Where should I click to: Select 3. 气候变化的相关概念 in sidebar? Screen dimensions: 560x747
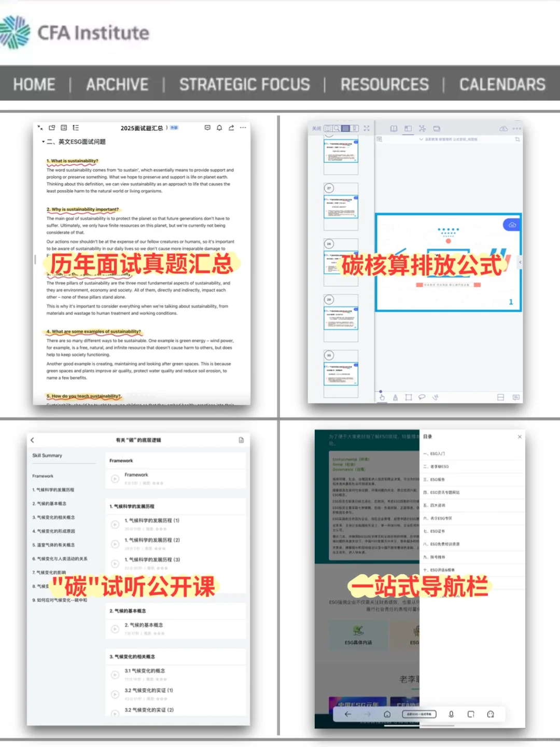(x=53, y=517)
